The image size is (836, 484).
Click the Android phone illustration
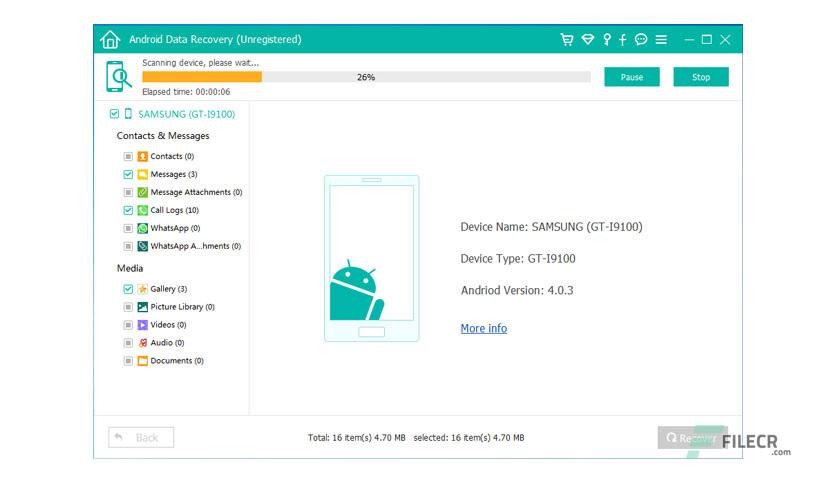click(372, 259)
